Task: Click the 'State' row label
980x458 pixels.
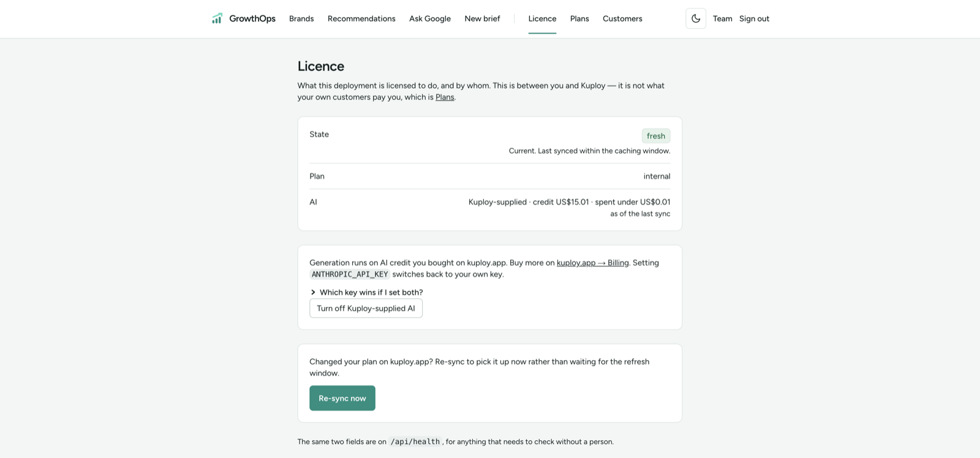Action: 319,134
